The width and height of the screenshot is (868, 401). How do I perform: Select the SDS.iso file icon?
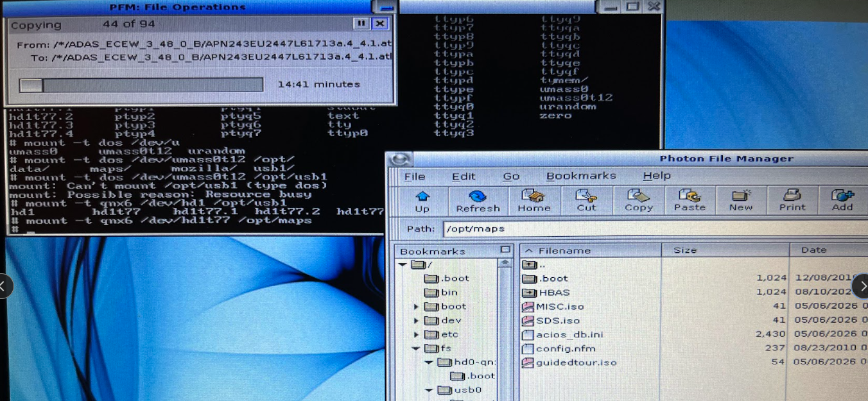pyautogui.click(x=528, y=320)
